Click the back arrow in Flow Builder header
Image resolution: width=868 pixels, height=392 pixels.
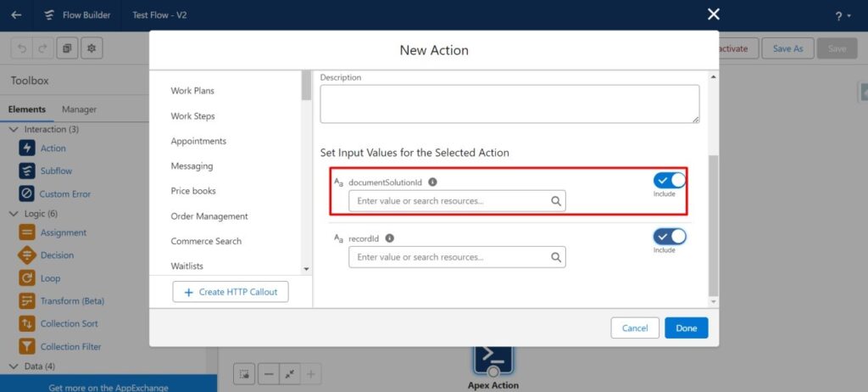coord(16,14)
